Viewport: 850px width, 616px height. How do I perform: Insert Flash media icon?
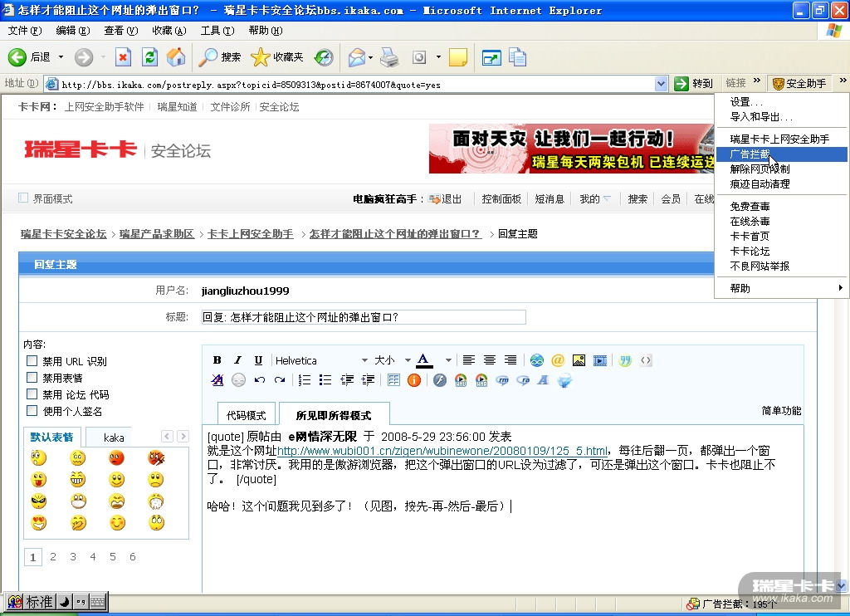click(x=440, y=380)
